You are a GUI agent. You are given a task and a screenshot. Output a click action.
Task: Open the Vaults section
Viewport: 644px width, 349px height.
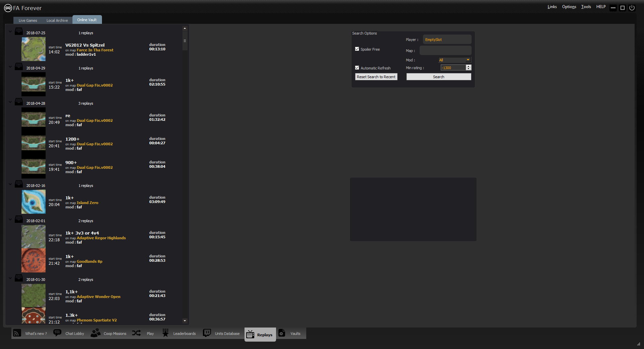(282, 333)
